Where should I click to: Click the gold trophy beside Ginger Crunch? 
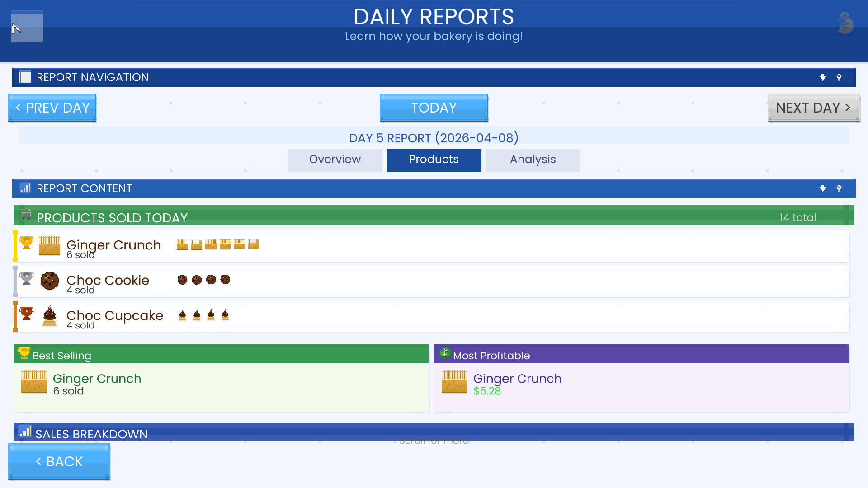pyautogui.click(x=27, y=243)
